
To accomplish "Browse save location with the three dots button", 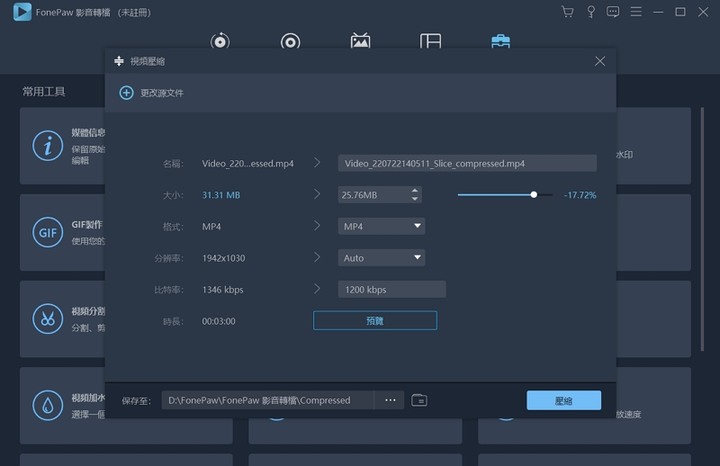I will 390,400.
